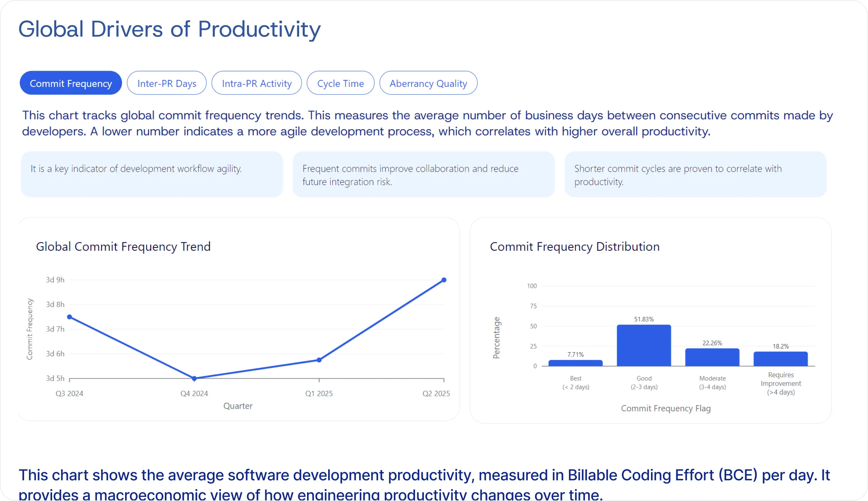Click the Requires Improvement (>4 days) bar
The height and width of the screenshot is (501, 868).
(x=781, y=359)
